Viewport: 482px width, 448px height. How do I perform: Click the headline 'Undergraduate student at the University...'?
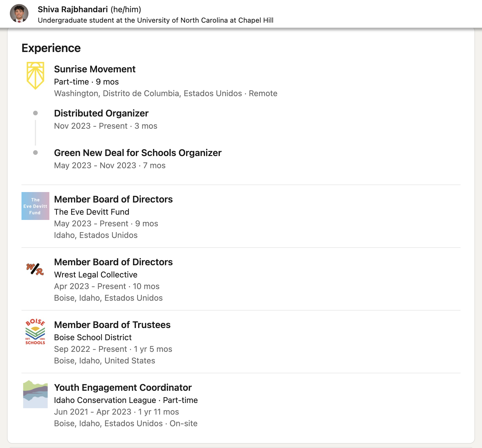coord(156,20)
